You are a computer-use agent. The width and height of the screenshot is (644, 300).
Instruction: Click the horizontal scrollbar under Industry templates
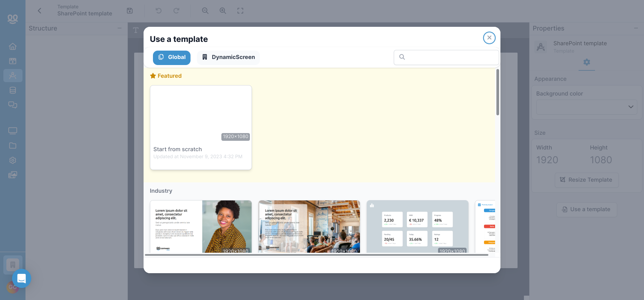click(x=316, y=255)
